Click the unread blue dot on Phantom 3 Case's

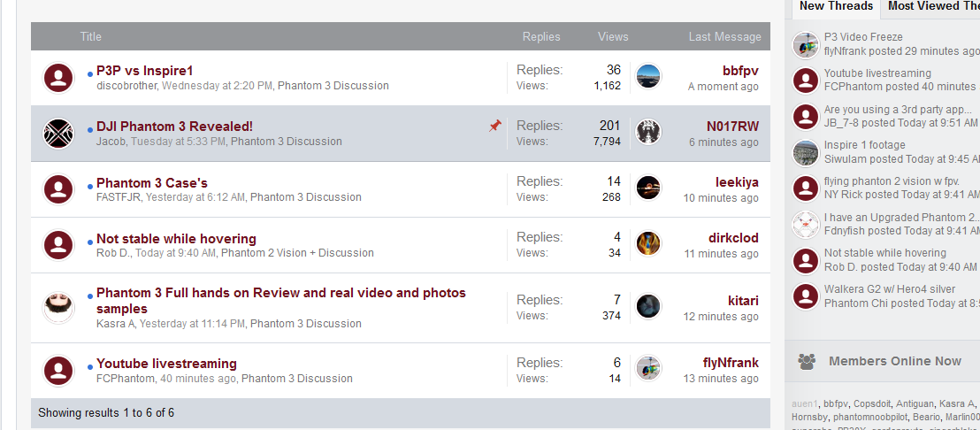[x=90, y=186]
